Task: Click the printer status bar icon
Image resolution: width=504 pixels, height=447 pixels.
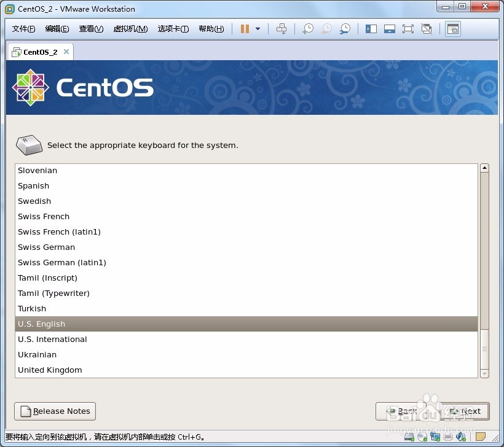Action: pyautogui.click(x=447, y=437)
